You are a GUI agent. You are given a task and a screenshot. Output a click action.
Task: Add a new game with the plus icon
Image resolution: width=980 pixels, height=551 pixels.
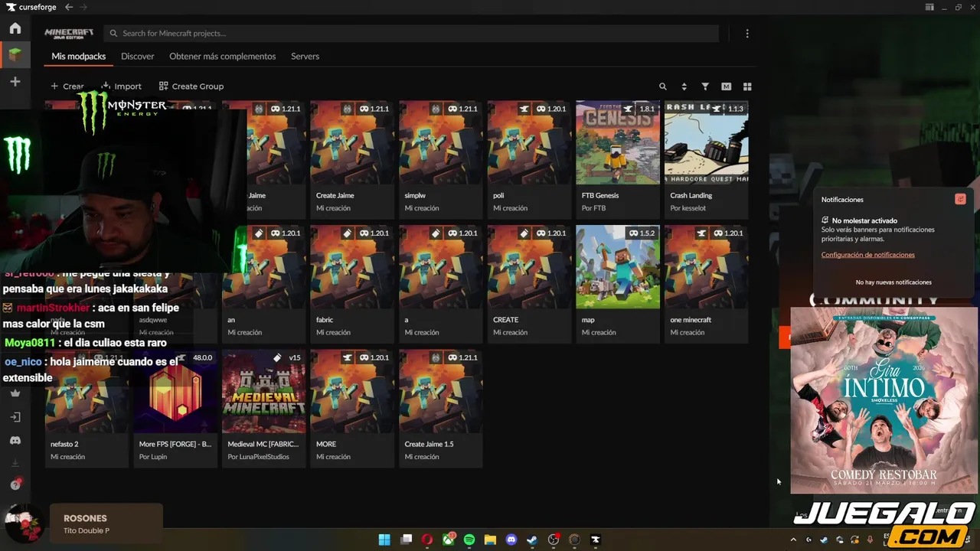15,81
